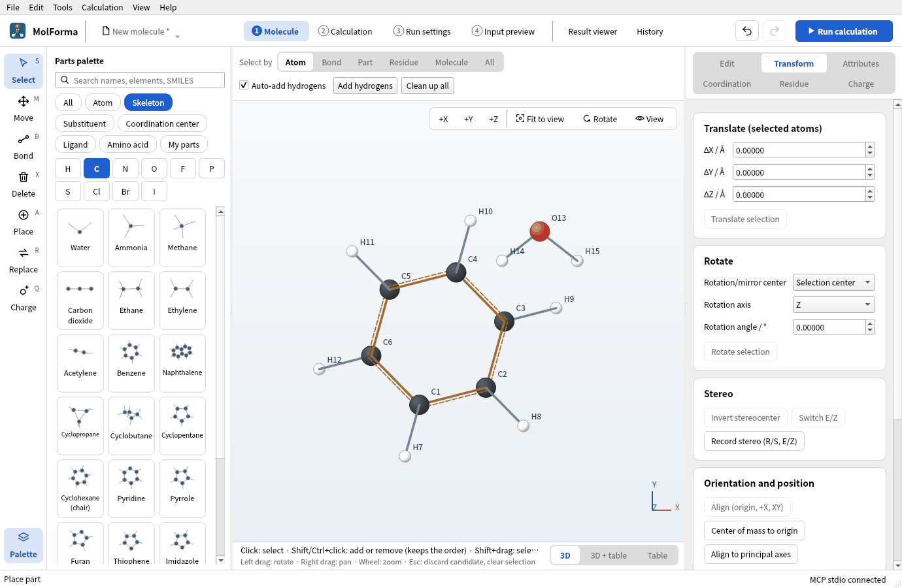Open the View eye menu

pyautogui.click(x=650, y=119)
